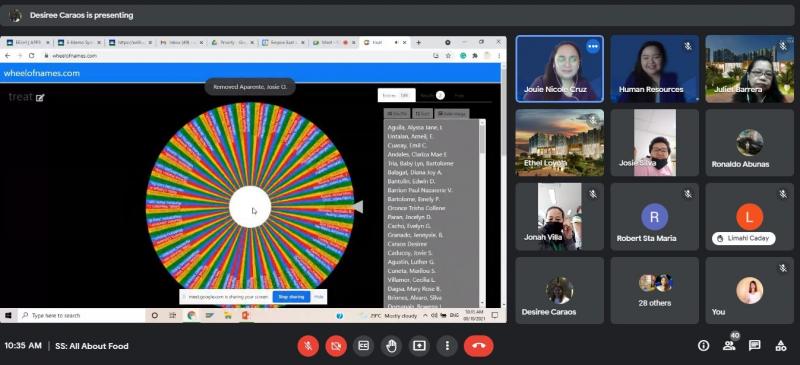Turn on the camera button
The image size is (800, 365).
click(336, 346)
